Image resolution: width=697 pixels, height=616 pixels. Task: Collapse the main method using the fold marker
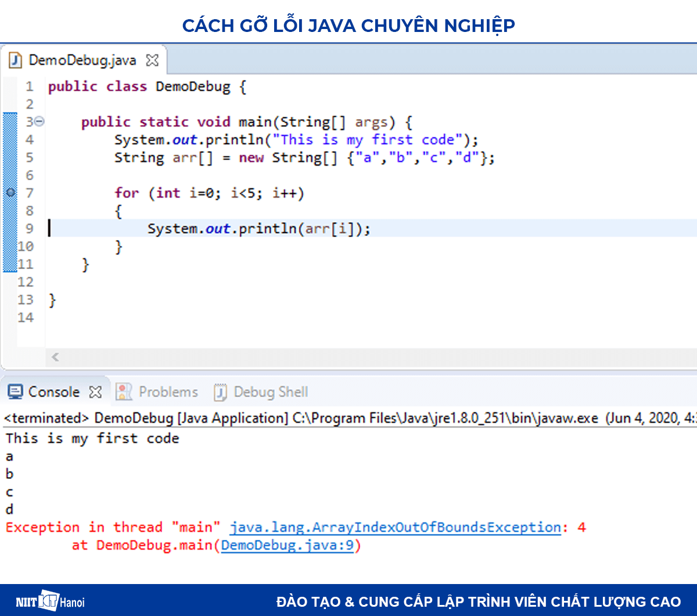(x=38, y=121)
